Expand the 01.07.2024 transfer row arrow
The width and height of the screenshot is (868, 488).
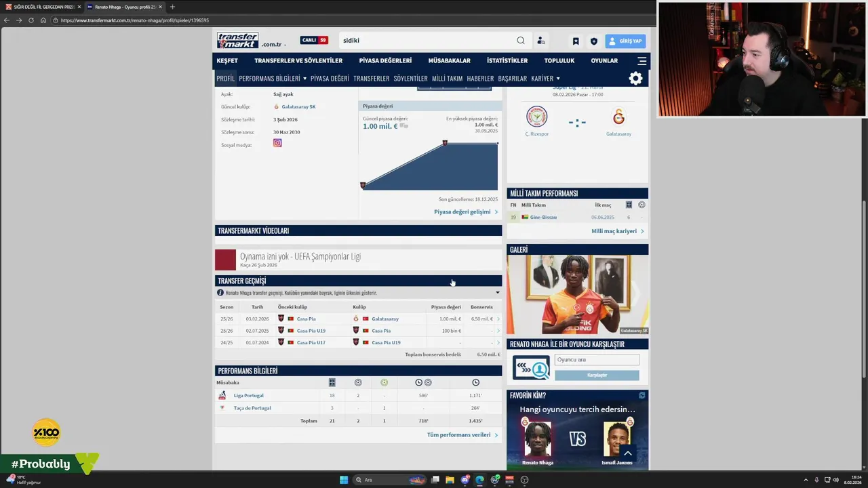point(498,342)
